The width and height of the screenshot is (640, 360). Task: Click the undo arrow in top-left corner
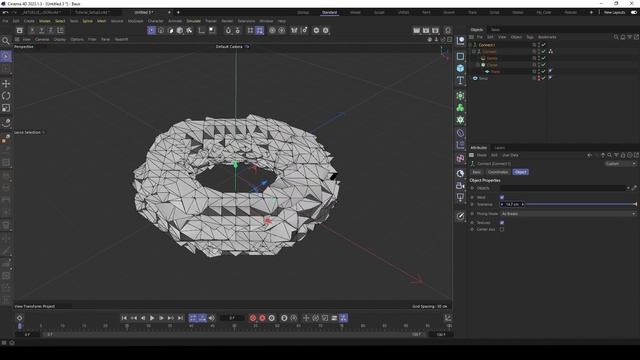point(5,12)
